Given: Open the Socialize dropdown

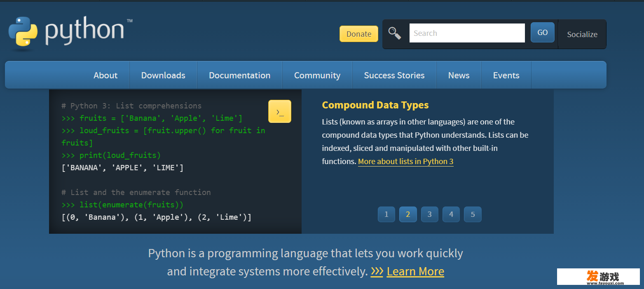Looking at the screenshot, I should point(582,34).
